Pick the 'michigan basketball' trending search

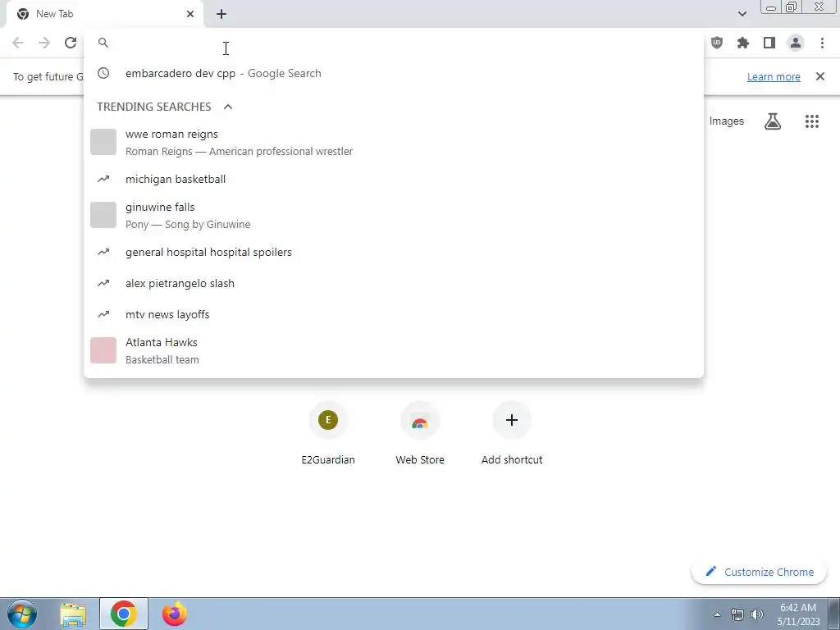click(394, 180)
